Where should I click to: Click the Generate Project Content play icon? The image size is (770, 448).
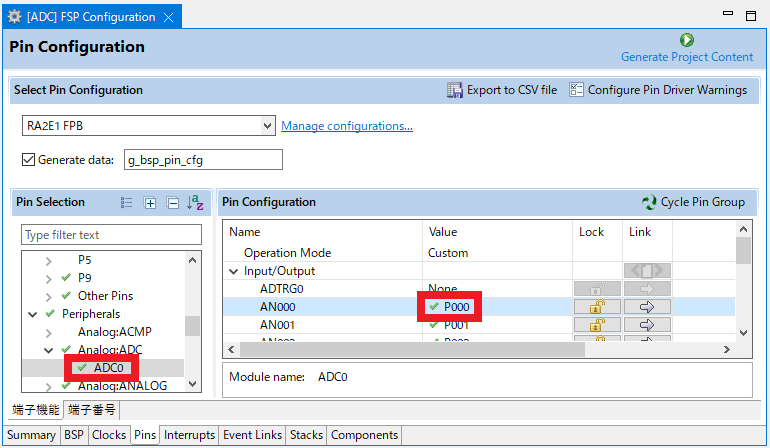687,40
